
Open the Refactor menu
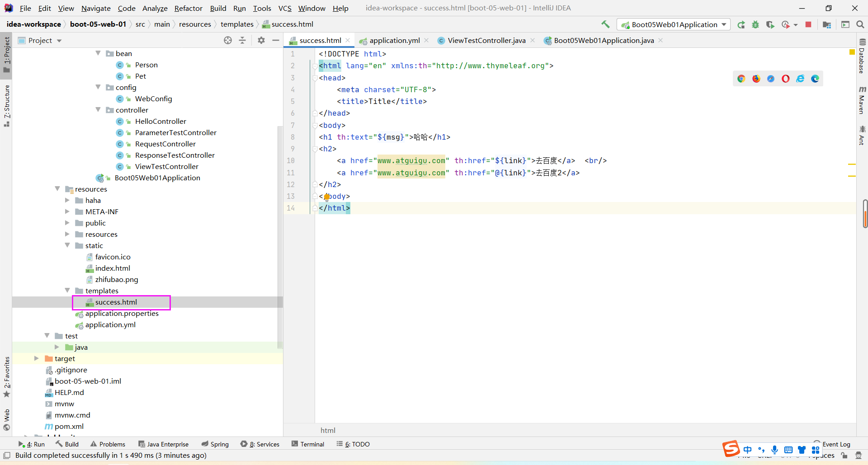coord(188,8)
